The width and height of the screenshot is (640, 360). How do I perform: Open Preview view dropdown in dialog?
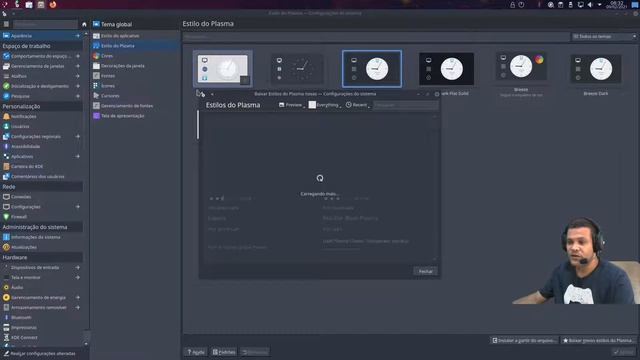pyautogui.click(x=292, y=105)
